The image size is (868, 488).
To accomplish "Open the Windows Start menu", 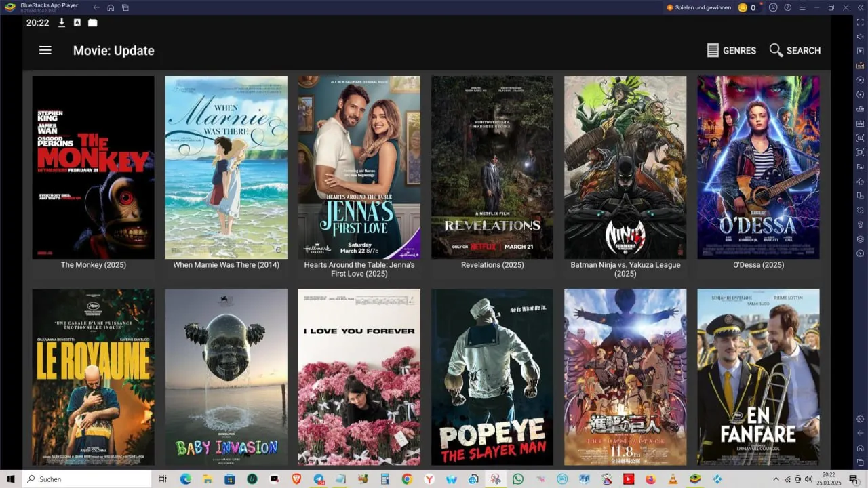I will pos(11,479).
